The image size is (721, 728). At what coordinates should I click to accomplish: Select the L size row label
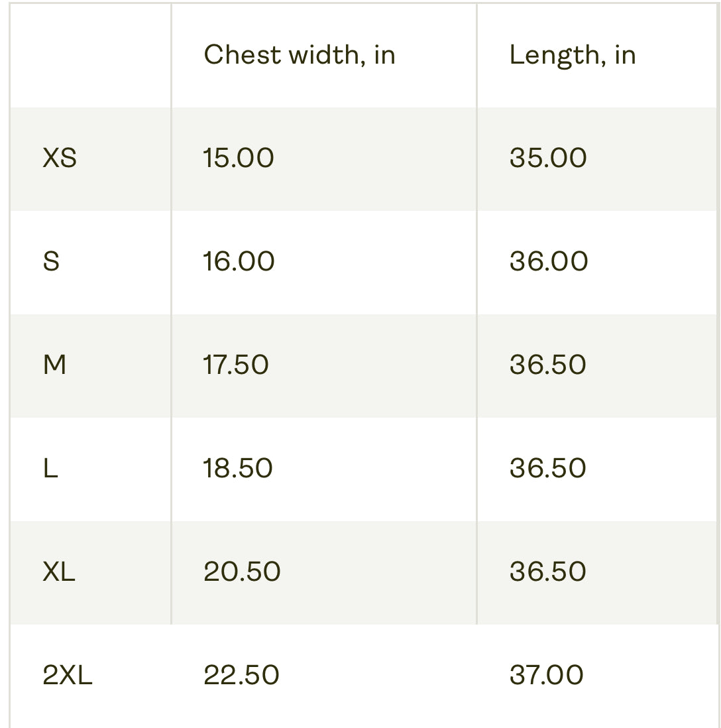pyautogui.click(x=50, y=469)
